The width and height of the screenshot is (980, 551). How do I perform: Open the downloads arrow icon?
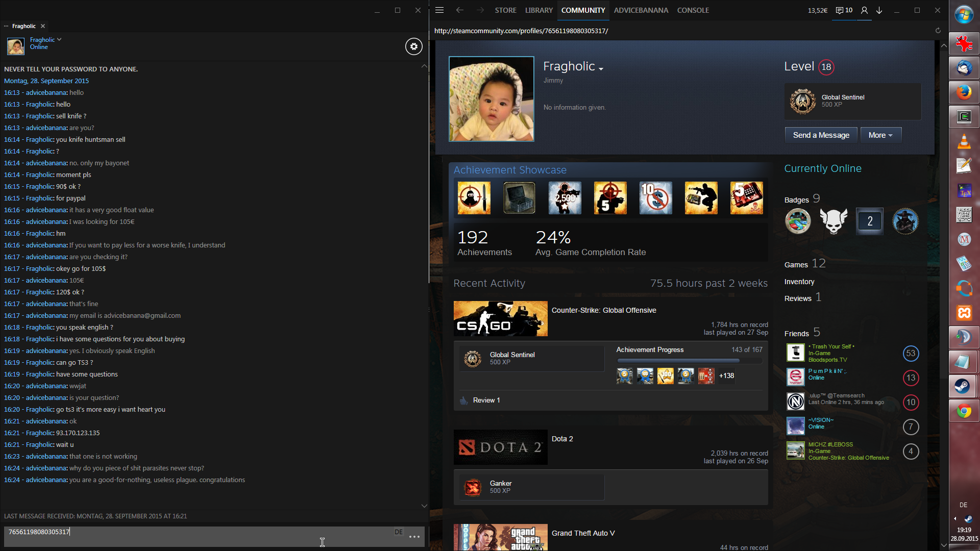(x=879, y=10)
